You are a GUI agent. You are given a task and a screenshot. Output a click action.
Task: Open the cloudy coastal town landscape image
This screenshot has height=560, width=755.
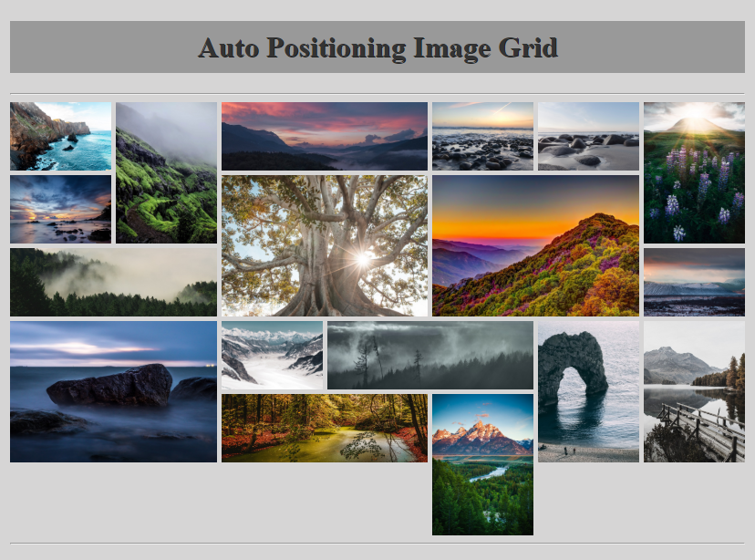tap(694, 281)
